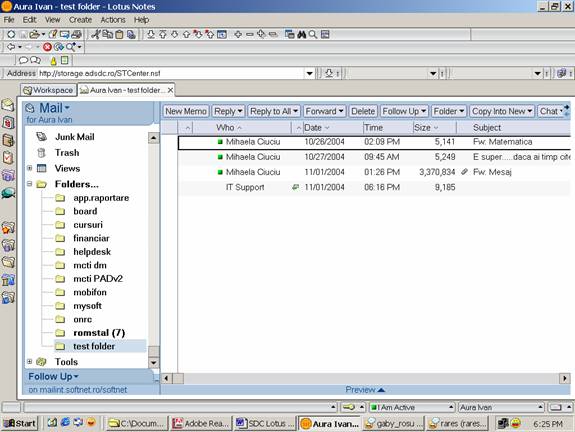Click the Delete button
This screenshot has height=432, width=575.
[x=363, y=111]
